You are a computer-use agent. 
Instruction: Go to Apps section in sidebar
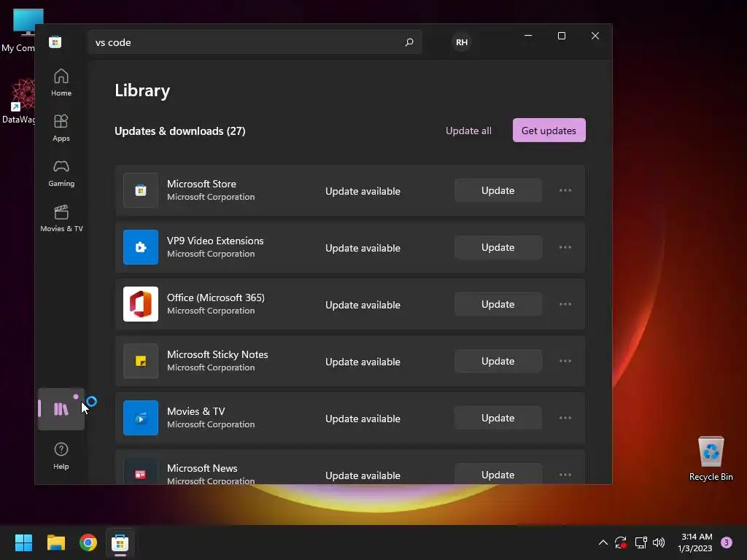(x=61, y=128)
